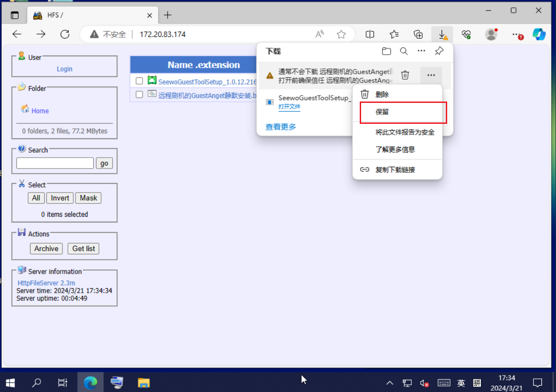Click the Search text field
This screenshot has height=392, width=556.
click(55, 163)
